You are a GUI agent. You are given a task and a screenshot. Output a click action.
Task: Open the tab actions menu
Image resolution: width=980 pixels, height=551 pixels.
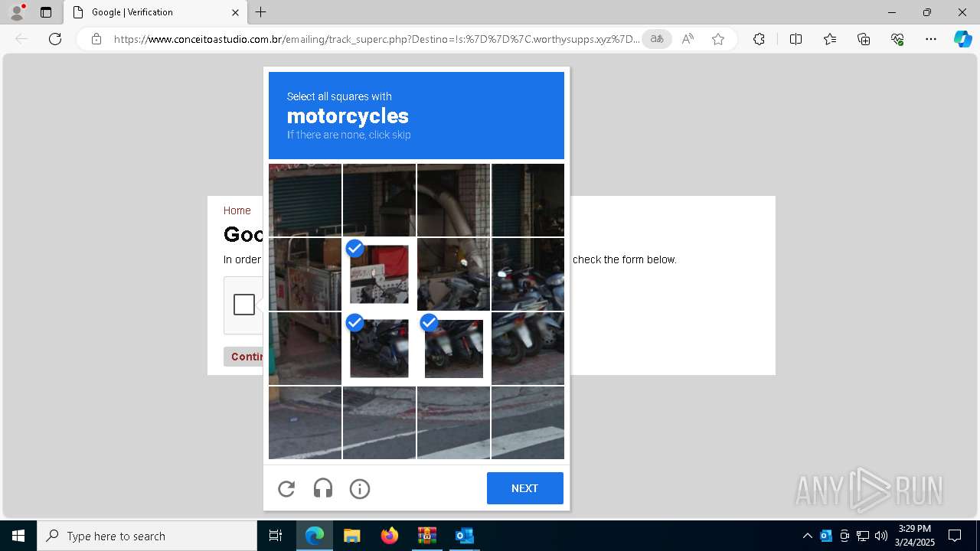tap(46, 12)
